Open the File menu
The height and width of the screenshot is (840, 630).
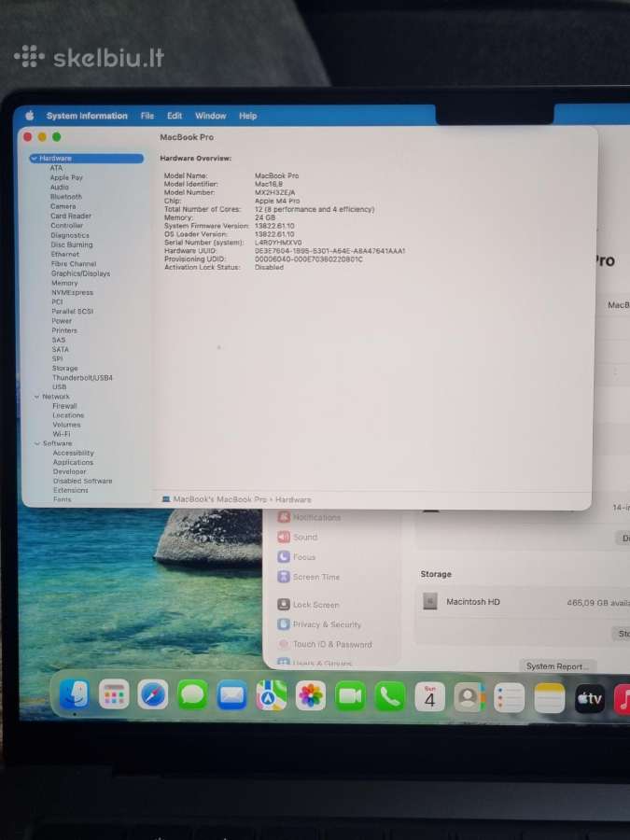coord(147,116)
